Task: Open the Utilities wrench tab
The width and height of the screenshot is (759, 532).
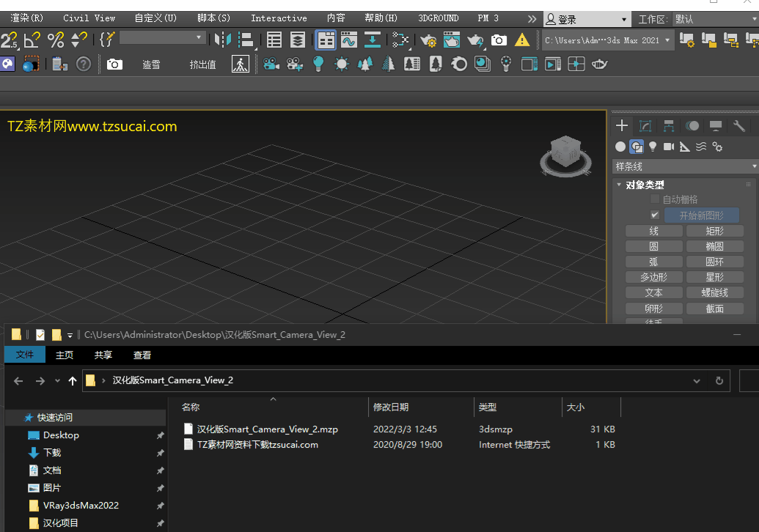Action: (738, 126)
